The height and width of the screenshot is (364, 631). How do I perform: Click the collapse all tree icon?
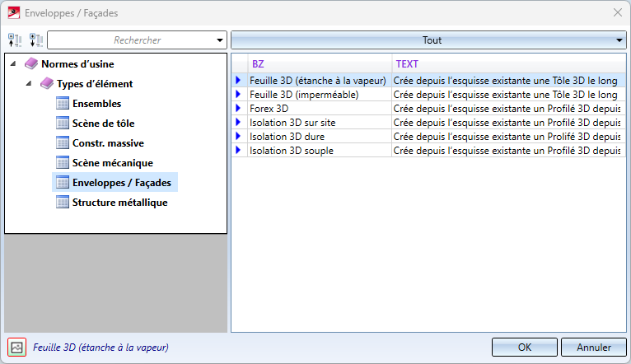click(15, 40)
